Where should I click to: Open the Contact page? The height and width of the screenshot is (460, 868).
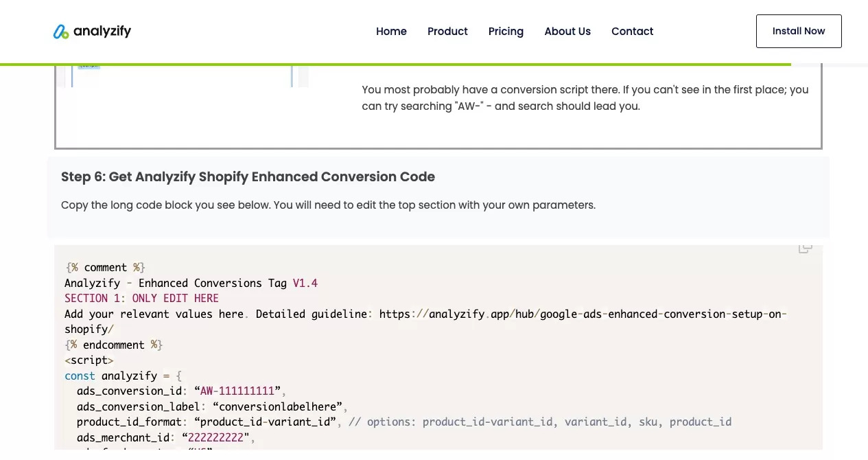[632, 32]
